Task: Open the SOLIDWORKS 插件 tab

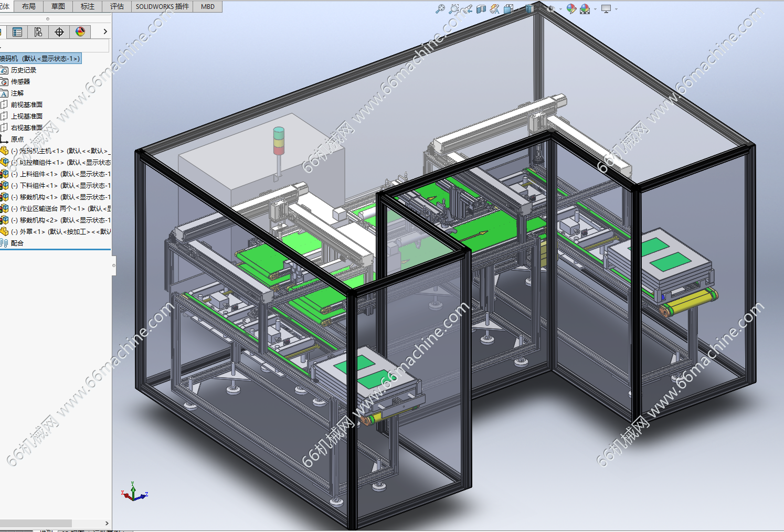Action: coord(162,6)
